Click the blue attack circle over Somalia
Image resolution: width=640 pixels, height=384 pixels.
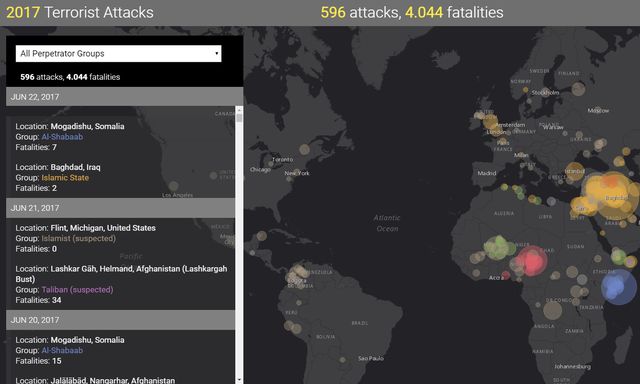click(618, 287)
